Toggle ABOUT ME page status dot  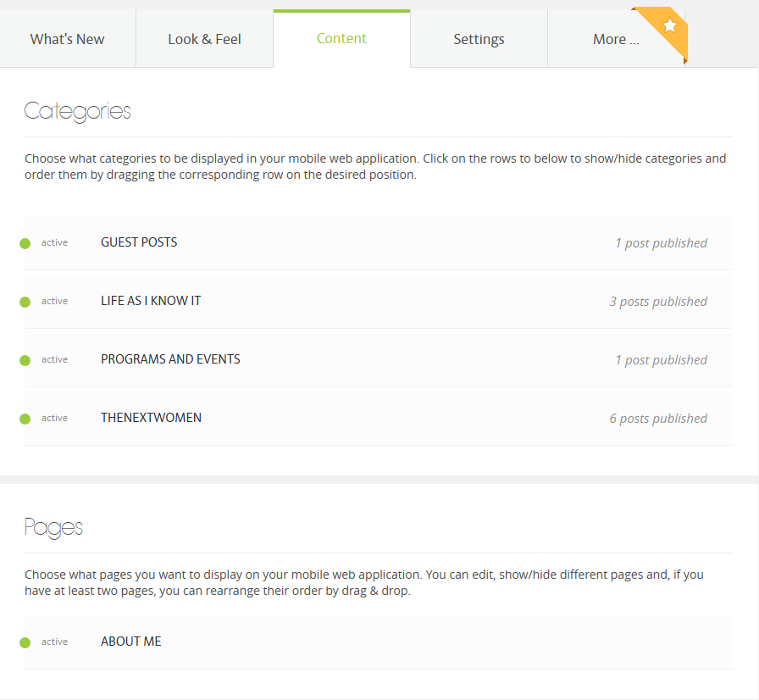(x=25, y=642)
